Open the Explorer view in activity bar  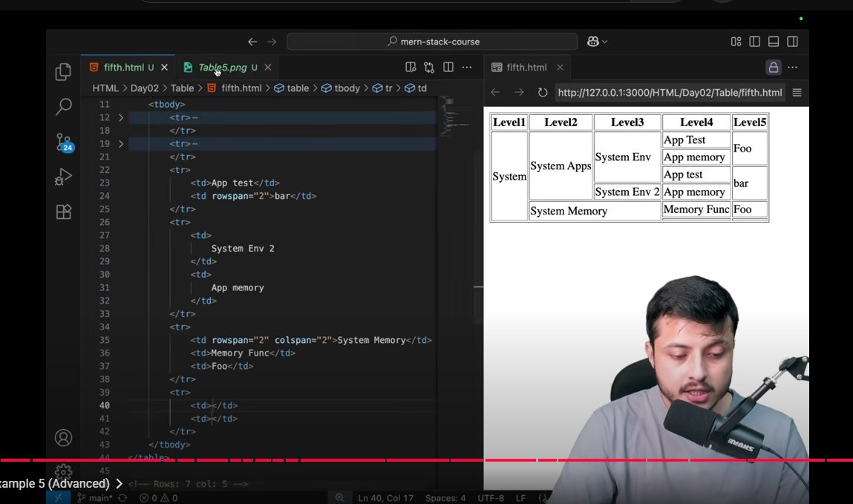point(63,72)
